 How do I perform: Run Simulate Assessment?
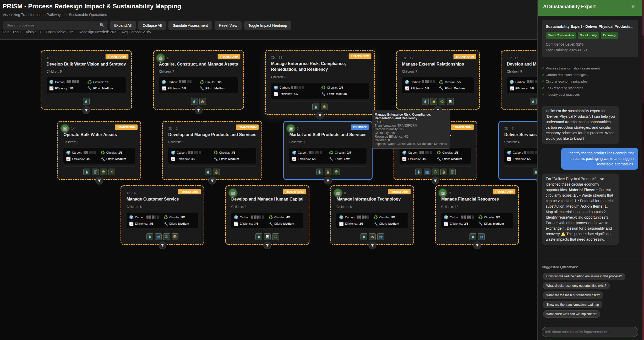[x=190, y=25]
